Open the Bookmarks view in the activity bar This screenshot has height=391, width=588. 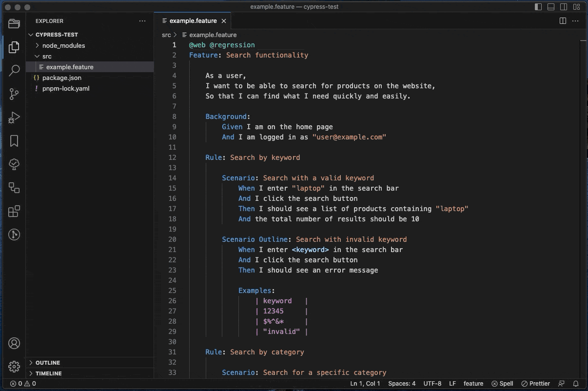[14, 141]
